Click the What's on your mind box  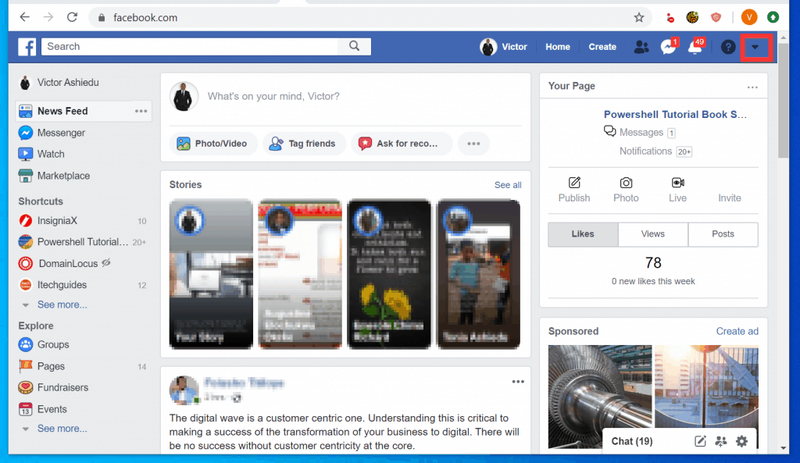273,96
